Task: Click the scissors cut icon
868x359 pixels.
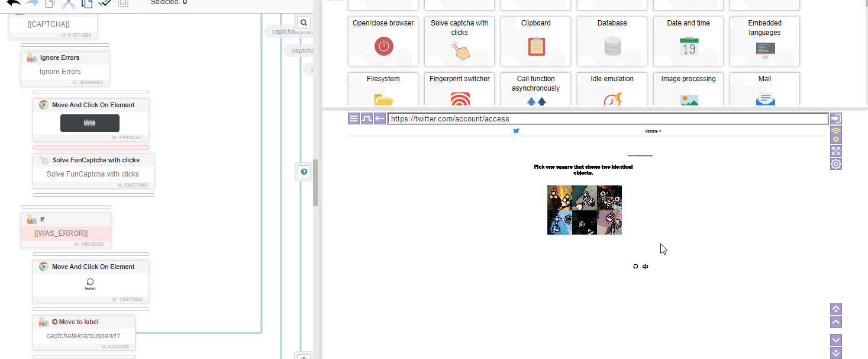Action: [69, 4]
